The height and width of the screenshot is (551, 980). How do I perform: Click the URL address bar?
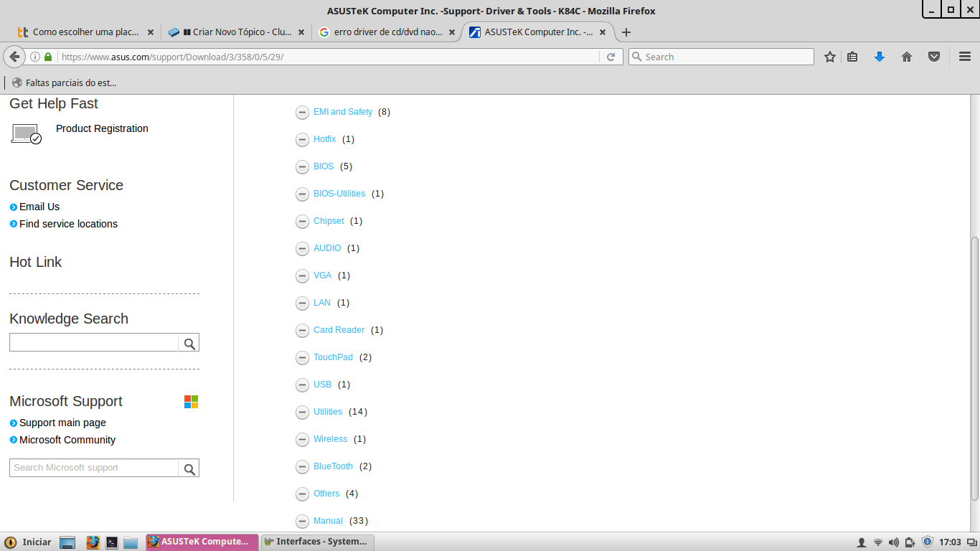pyautogui.click(x=329, y=57)
